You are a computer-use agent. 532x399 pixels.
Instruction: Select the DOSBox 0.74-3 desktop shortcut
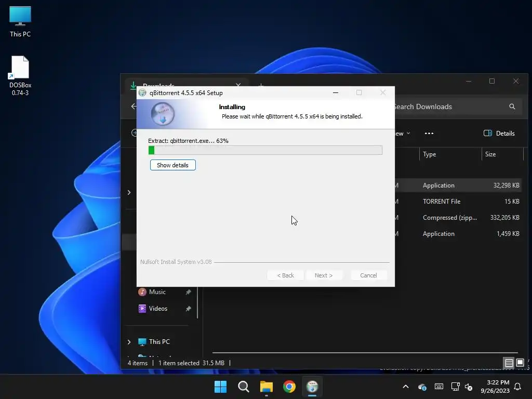(20, 76)
